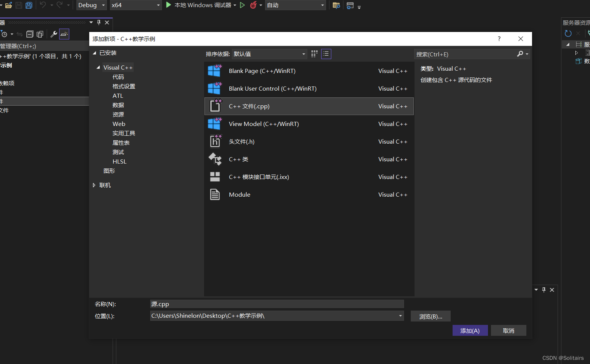Click the 名称 file name field
590x364 pixels.
[x=277, y=304]
